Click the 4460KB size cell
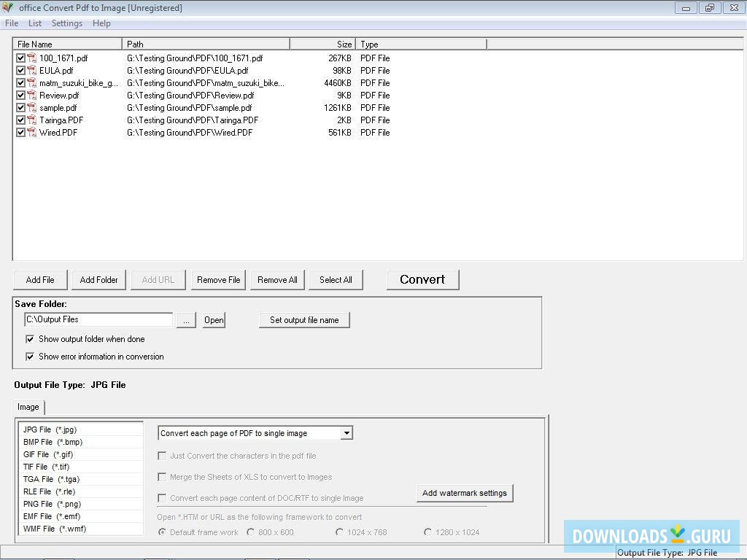 pos(337,83)
